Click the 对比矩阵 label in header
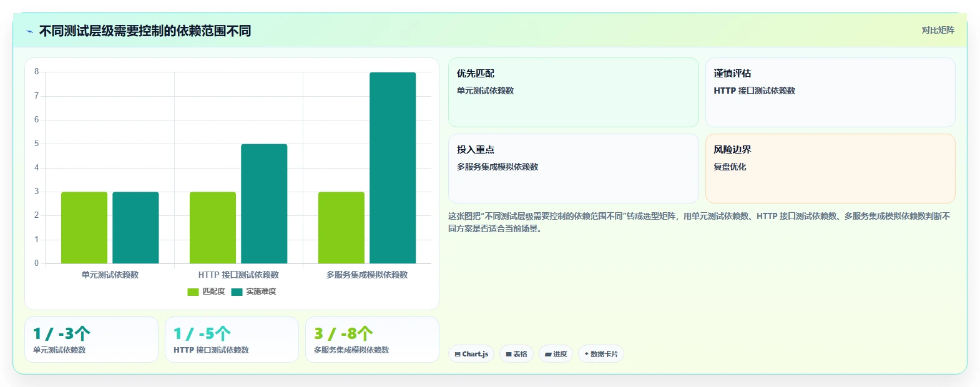This screenshot has height=387, width=980. (x=938, y=30)
